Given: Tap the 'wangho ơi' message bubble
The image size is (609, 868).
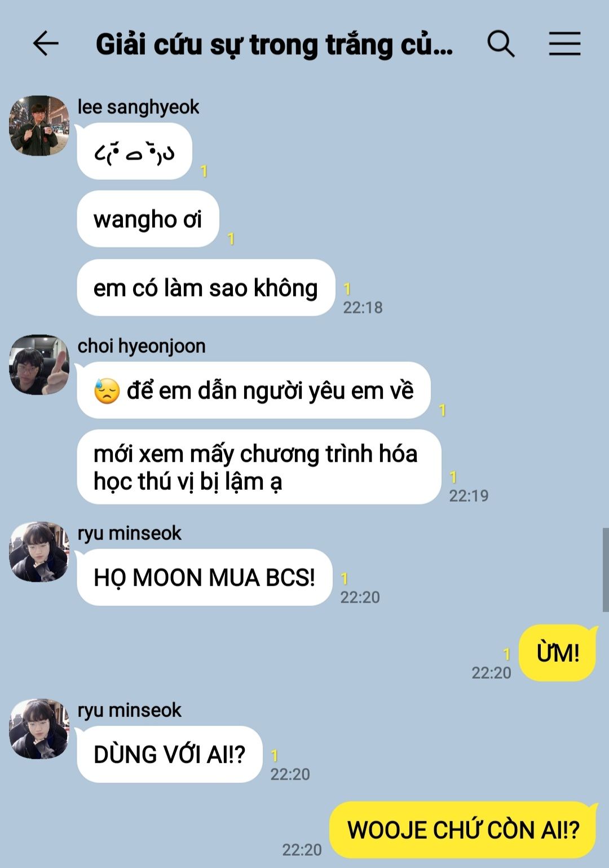Looking at the screenshot, I should click(x=148, y=219).
